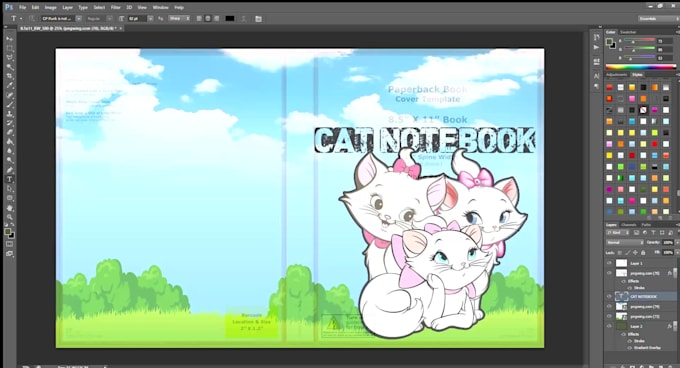Center text in options bar
This screenshot has width=680, height=368.
tap(208, 19)
